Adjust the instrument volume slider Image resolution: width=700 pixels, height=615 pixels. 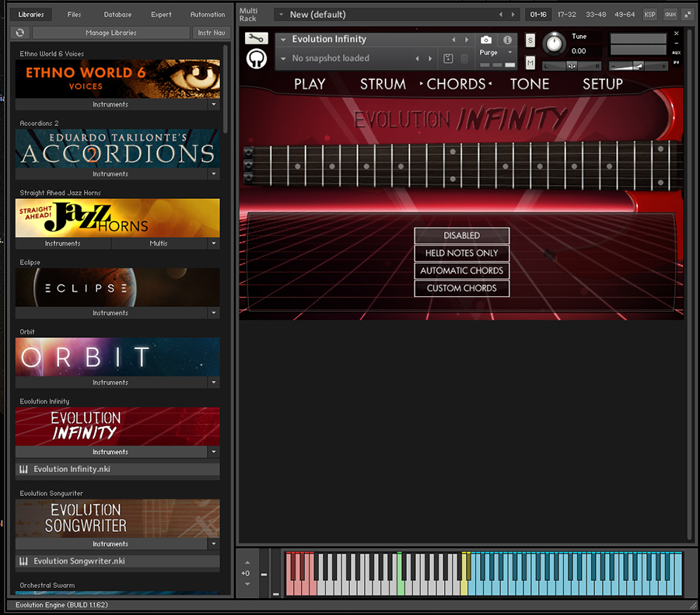click(x=639, y=66)
